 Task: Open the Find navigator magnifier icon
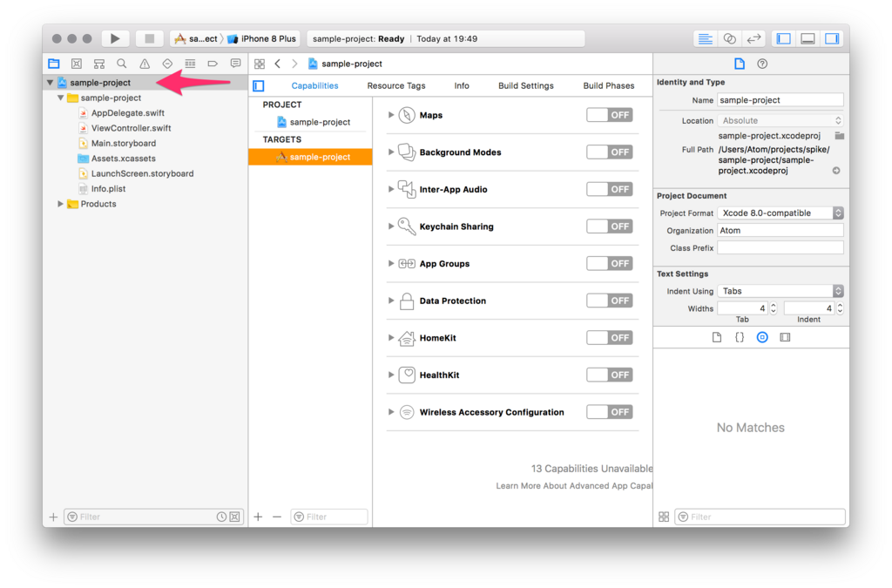click(x=122, y=64)
